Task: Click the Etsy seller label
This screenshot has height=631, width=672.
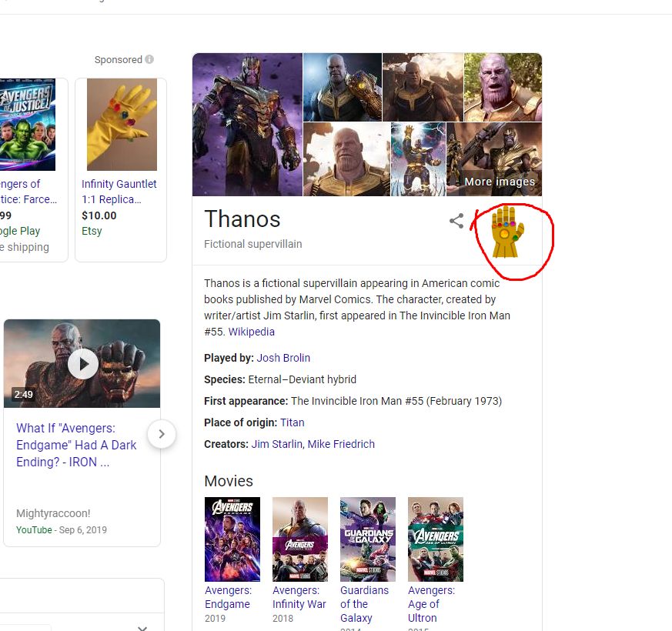Action: point(92,231)
